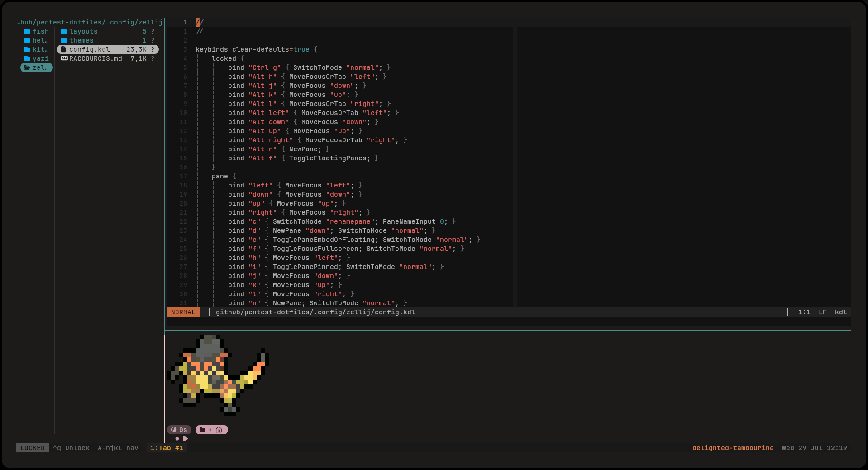Click the home icon in the prompt

pos(219,430)
